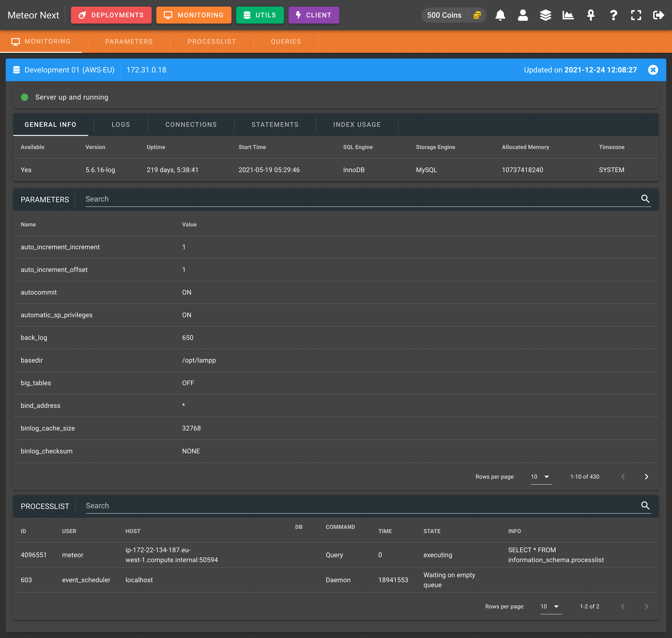
Task: Click the layers stack icon in header
Action: (545, 15)
